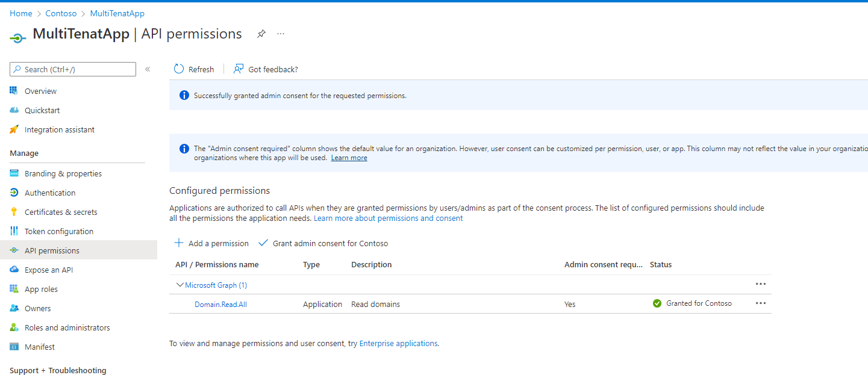Collapse the sidebar with the double chevron
The image size is (868, 375).
coord(148,69)
